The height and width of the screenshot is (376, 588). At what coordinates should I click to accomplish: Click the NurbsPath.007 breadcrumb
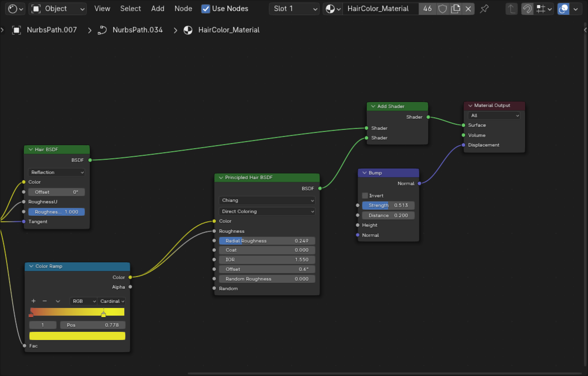pyautogui.click(x=52, y=30)
